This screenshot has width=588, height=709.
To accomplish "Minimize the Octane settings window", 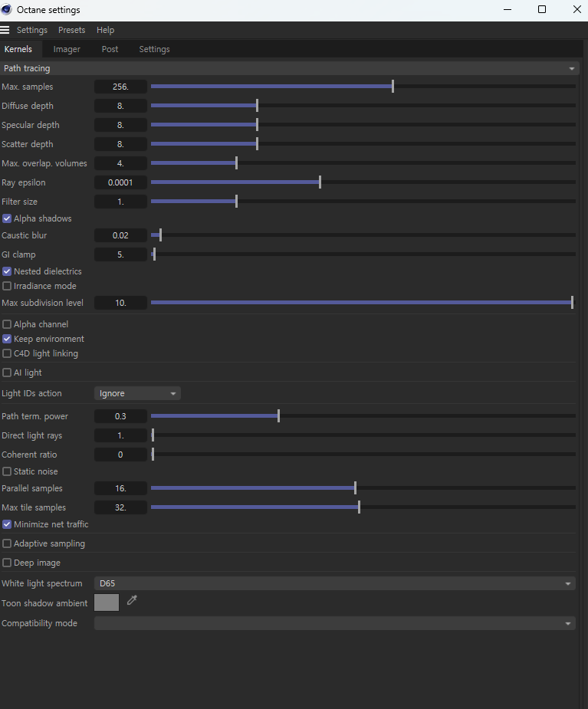I will pyautogui.click(x=508, y=9).
